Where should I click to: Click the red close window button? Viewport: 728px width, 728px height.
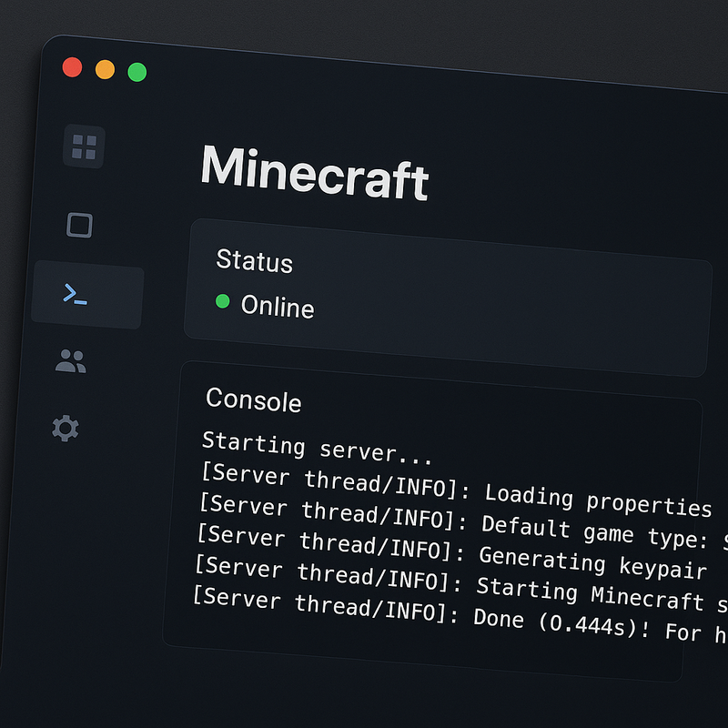[73, 67]
